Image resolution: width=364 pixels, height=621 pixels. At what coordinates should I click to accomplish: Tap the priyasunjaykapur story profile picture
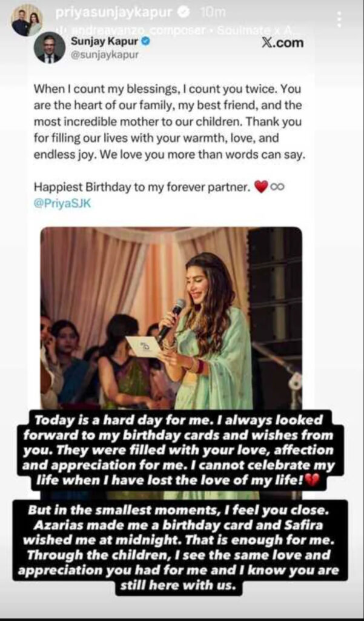pos(27,20)
